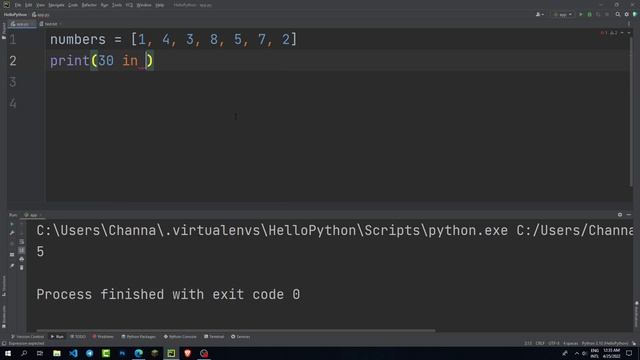
Task: Open the Python Console tool window
Action: click(x=180, y=337)
